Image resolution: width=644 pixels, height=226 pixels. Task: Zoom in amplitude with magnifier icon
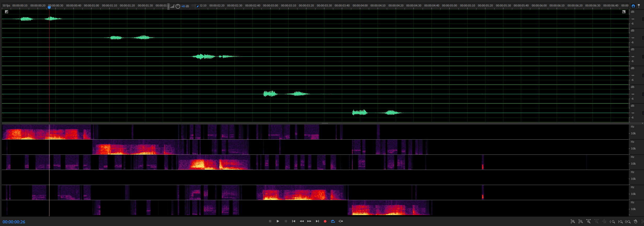[573, 222]
